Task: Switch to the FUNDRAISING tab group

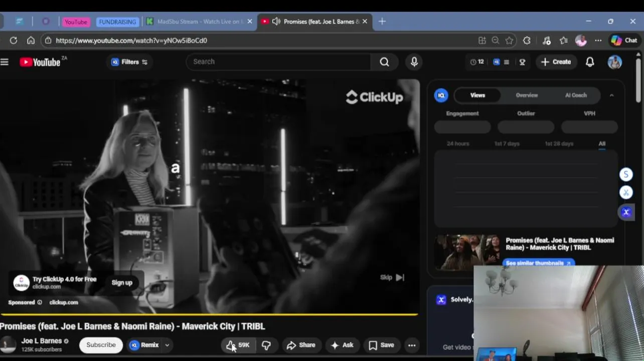Action: click(117, 22)
